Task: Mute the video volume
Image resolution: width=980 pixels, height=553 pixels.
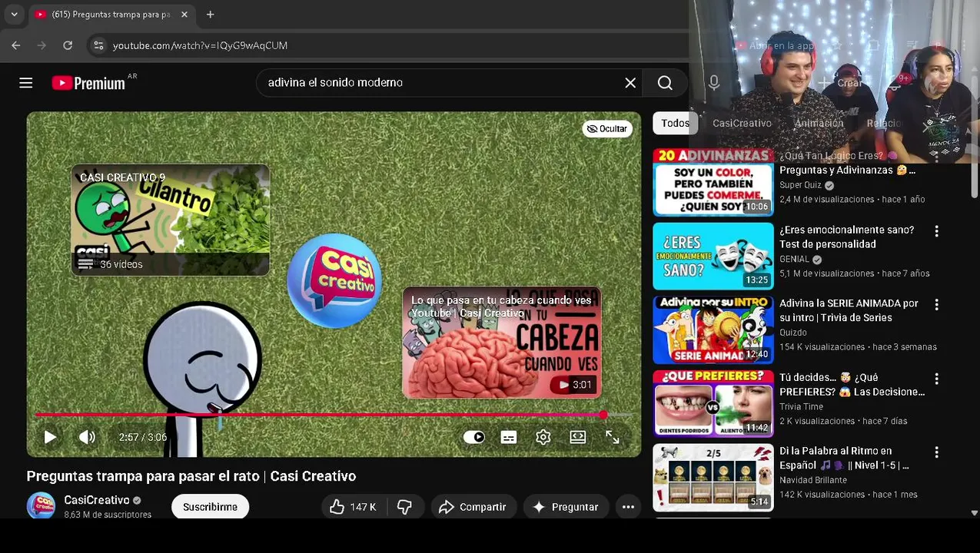Action: 87,437
